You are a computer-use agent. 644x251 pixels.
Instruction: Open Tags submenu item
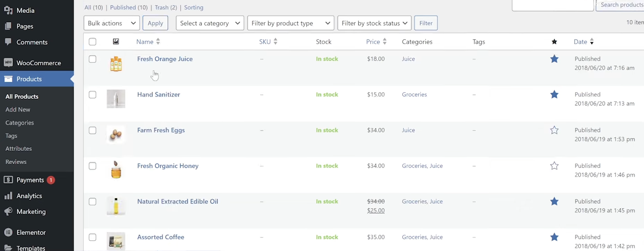point(11,136)
